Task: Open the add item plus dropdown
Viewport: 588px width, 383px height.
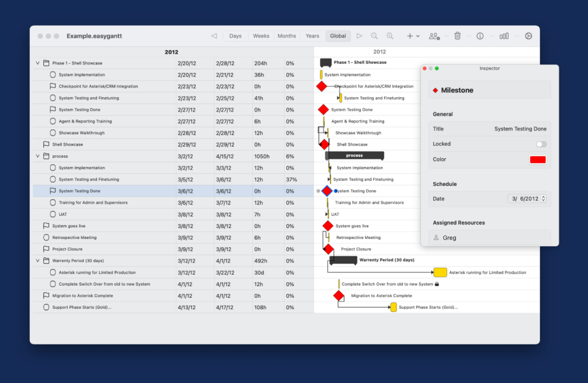Action: (413, 36)
